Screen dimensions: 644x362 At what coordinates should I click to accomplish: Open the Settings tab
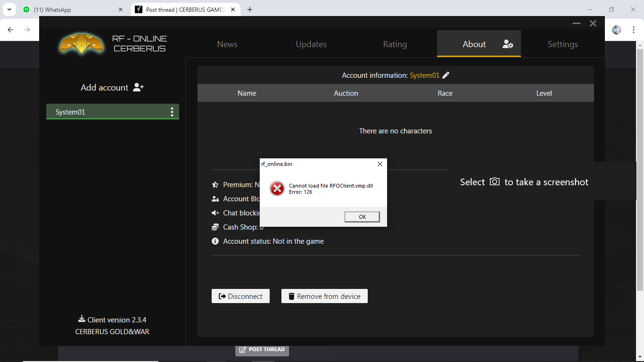coord(562,44)
